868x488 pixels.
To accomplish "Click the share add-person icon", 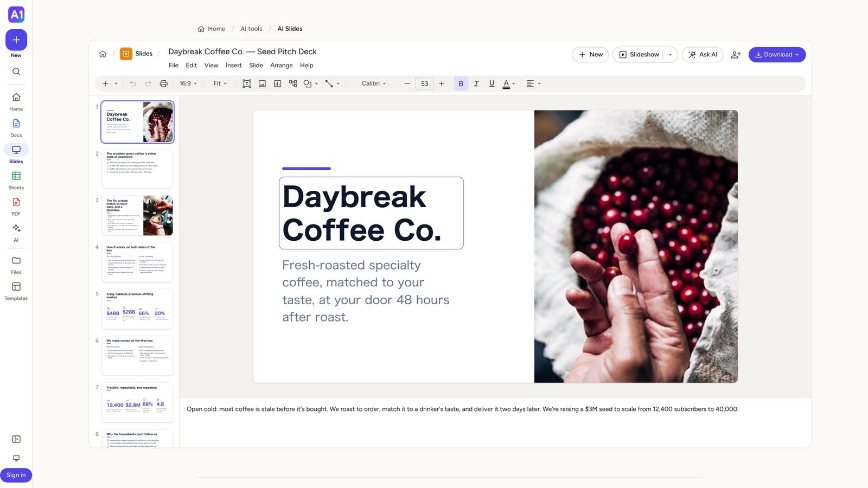I will pyautogui.click(x=736, y=55).
